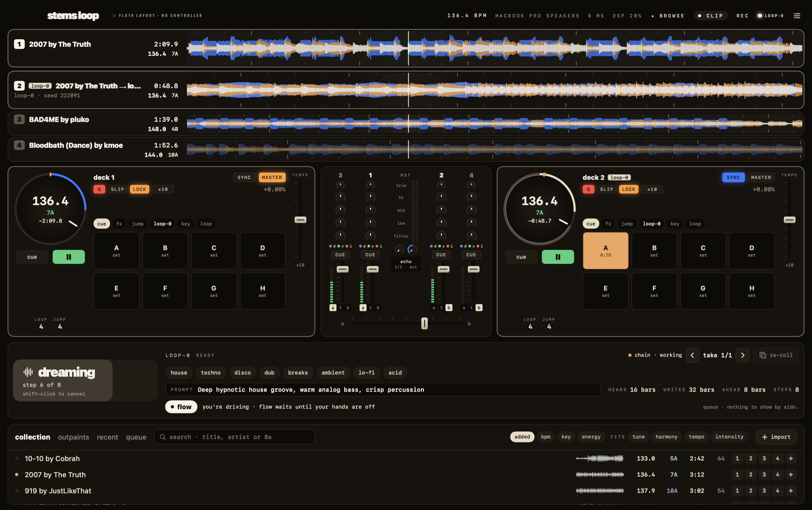Adjust the channel 3 trim knob
812x510 pixels.
click(x=340, y=185)
